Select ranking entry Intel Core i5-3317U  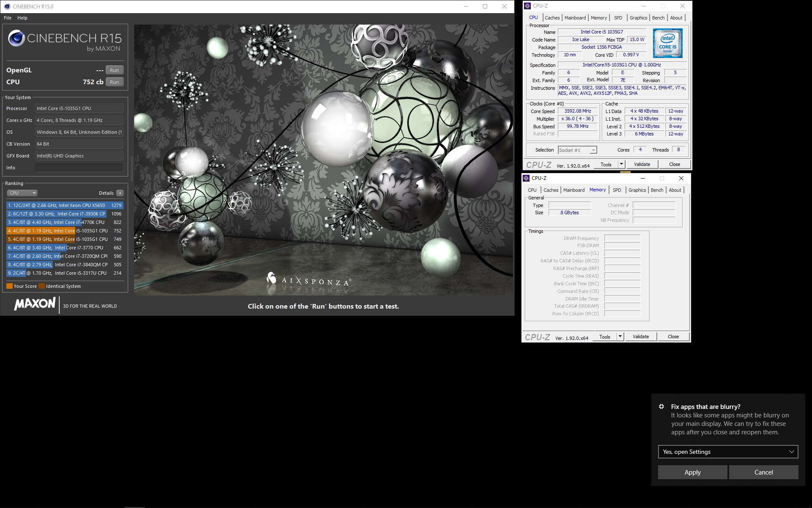(65, 273)
